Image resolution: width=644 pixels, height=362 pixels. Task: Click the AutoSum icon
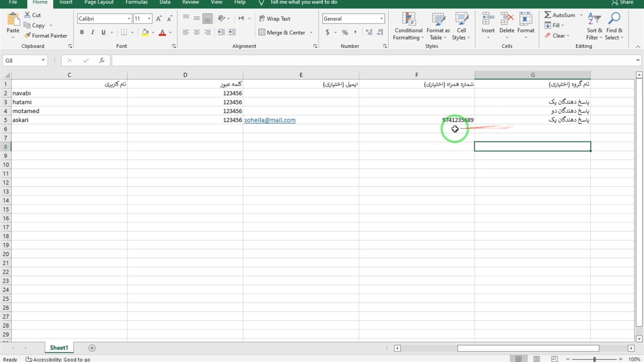tap(548, 15)
